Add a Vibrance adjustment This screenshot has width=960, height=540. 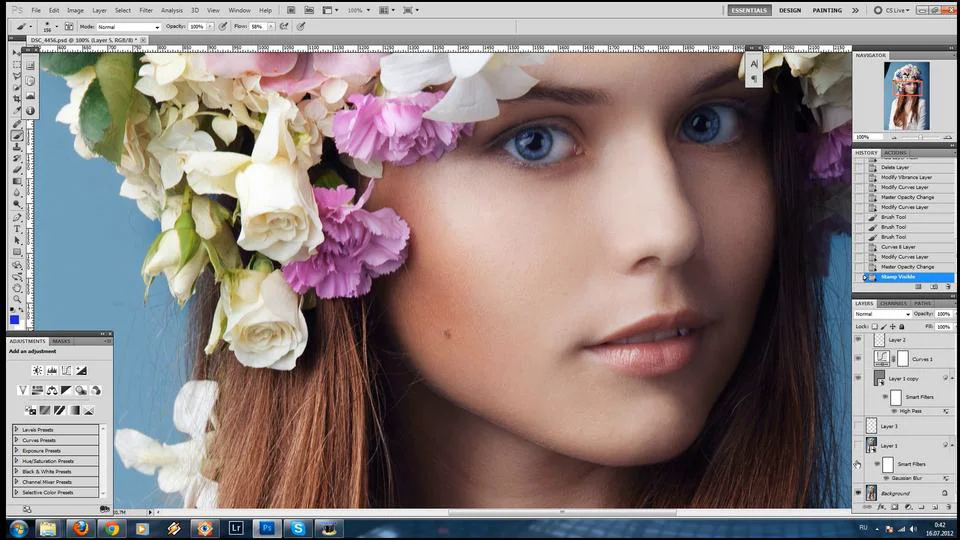[23, 390]
